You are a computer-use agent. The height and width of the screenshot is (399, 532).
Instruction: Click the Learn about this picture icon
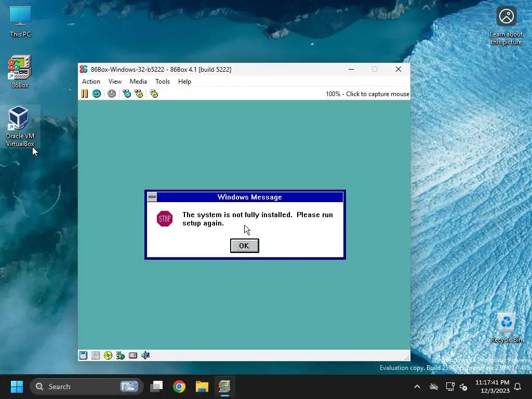[506, 26]
